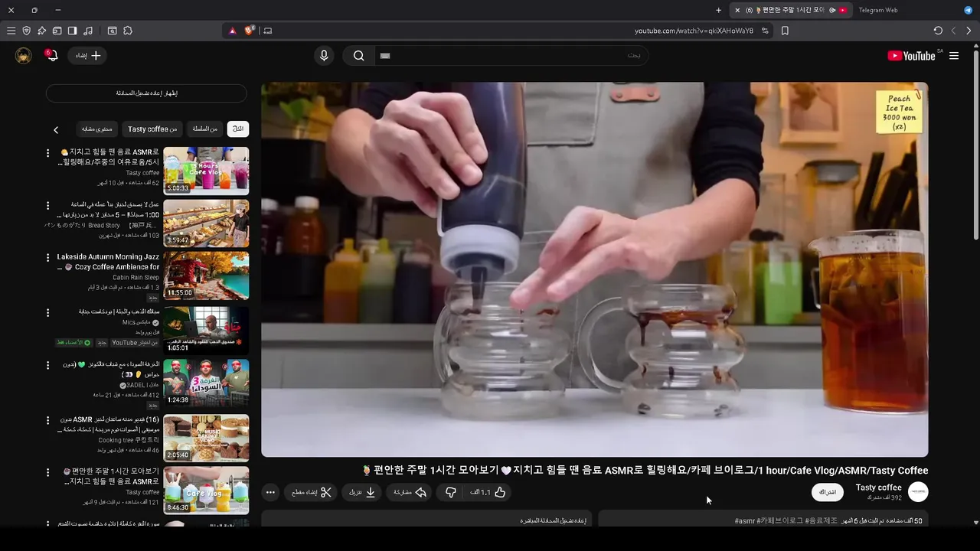Click the create clip scissors button

[311, 492]
